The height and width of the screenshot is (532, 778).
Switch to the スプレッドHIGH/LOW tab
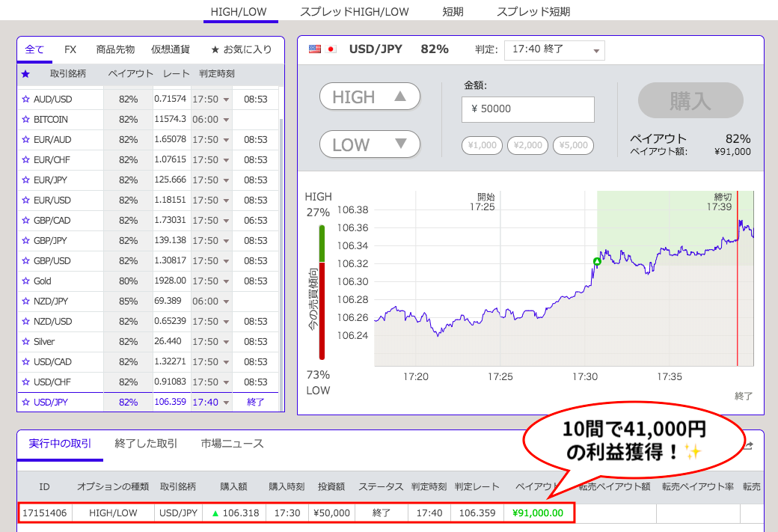(355, 11)
